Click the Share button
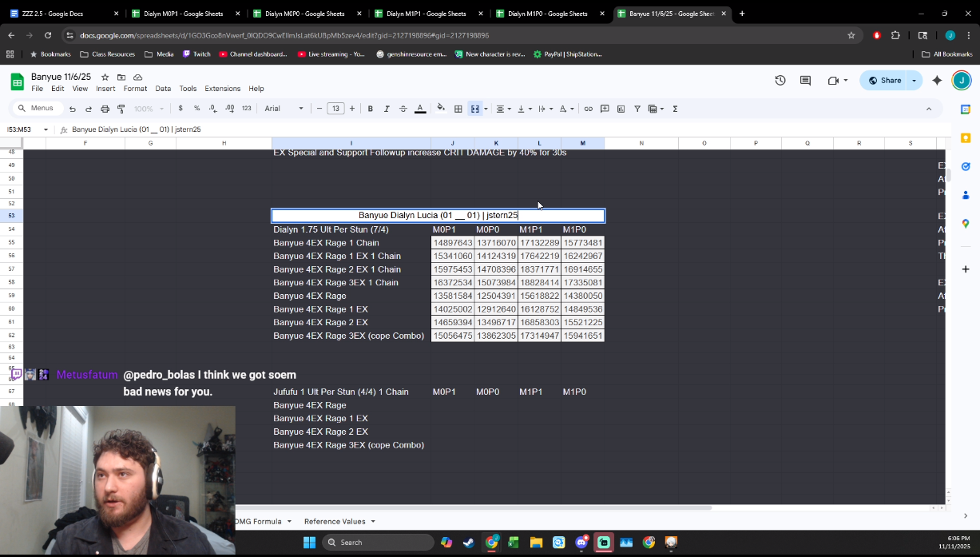 point(884,80)
